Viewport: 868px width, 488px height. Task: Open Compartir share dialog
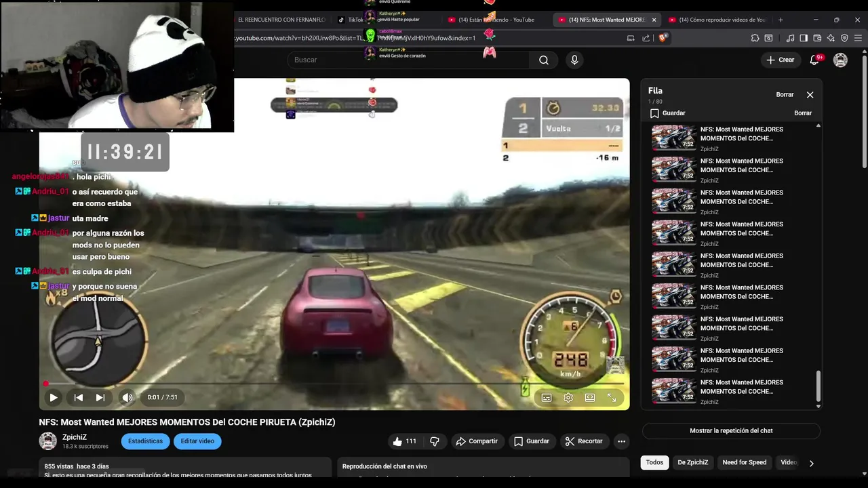pyautogui.click(x=477, y=441)
